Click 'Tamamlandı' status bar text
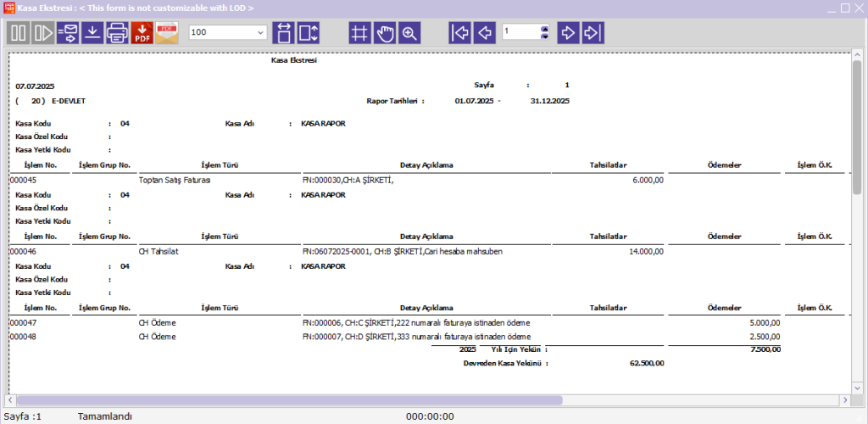The height and width of the screenshot is (424, 868). [x=105, y=416]
